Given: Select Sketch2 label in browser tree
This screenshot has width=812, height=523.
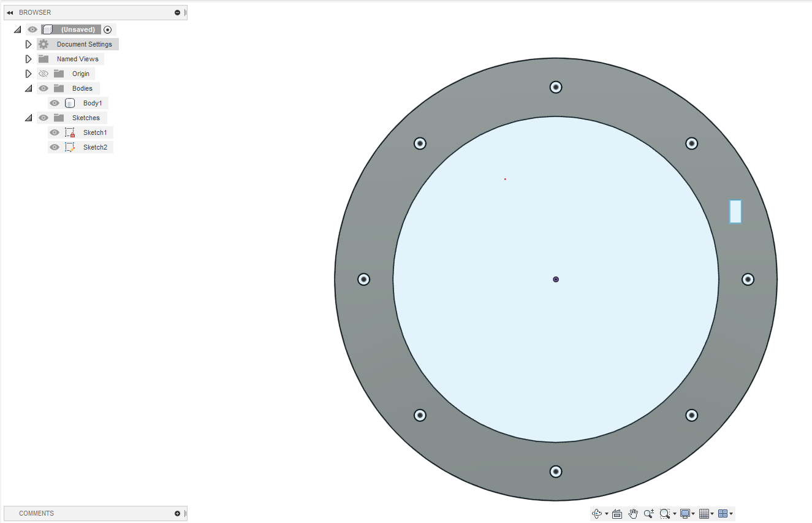Looking at the screenshot, I should pyautogui.click(x=95, y=147).
